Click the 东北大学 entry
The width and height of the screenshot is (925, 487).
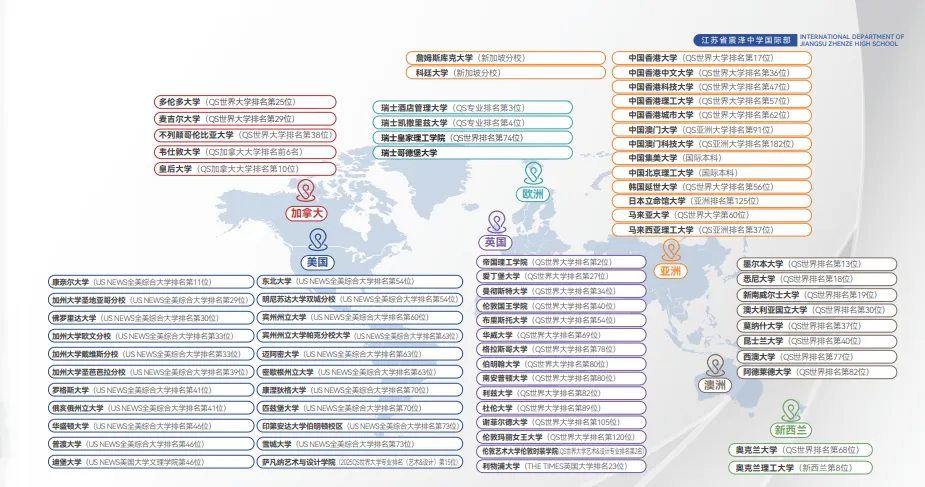pyautogui.click(x=360, y=281)
